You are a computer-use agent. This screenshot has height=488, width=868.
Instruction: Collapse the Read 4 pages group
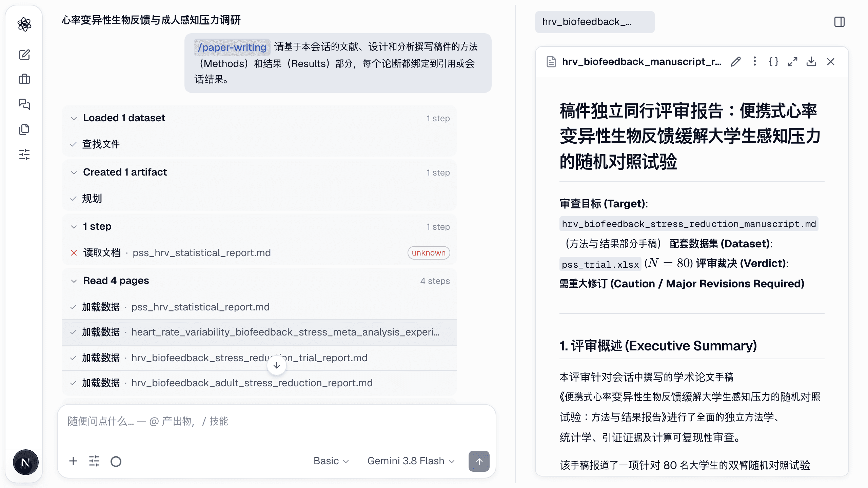[74, 281]
